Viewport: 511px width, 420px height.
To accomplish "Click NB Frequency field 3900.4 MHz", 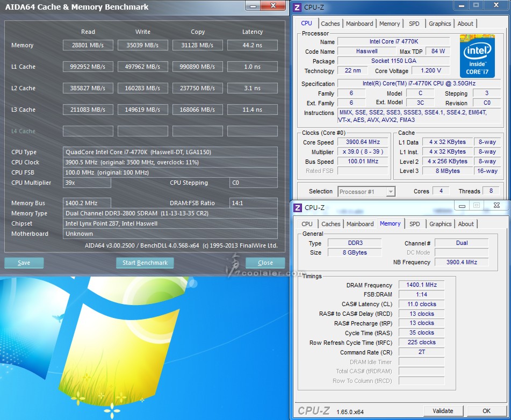I will 462,262.
